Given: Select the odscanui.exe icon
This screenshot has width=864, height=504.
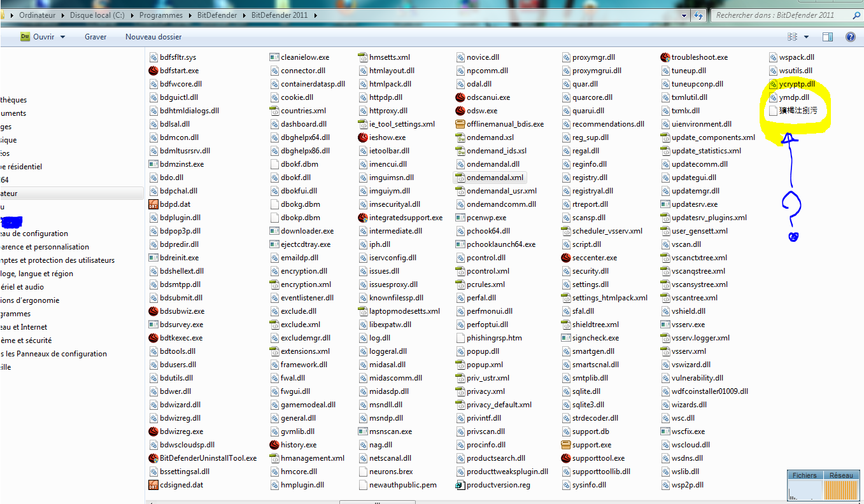Looking at the screenshot, I should click(x=460, y=97).
